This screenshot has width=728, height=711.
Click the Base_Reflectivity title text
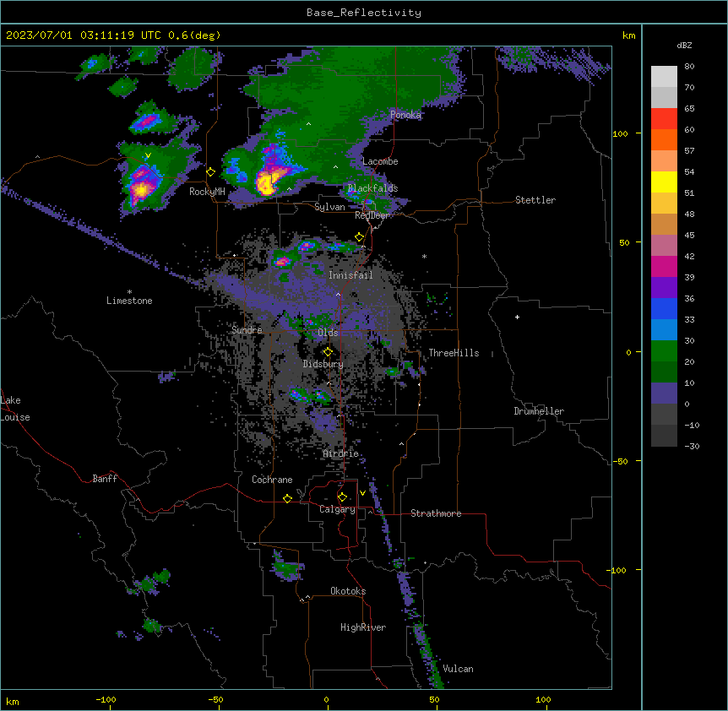364,13
